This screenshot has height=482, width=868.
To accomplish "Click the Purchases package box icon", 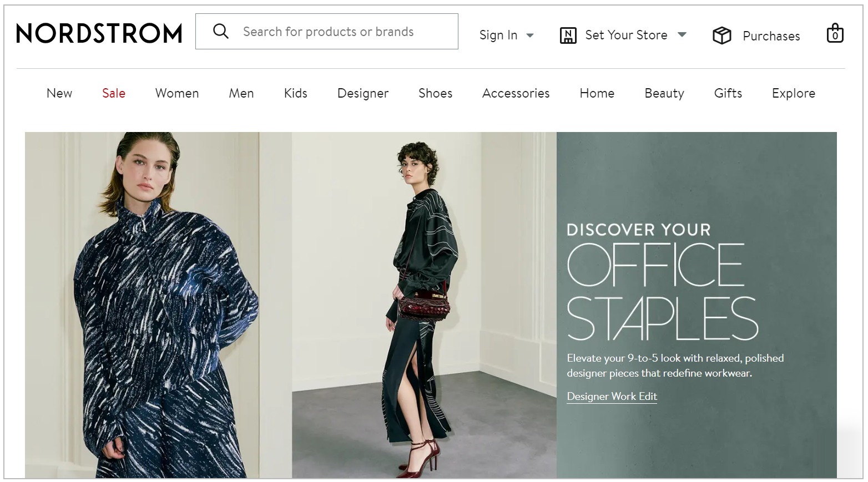I will point(721,35).
